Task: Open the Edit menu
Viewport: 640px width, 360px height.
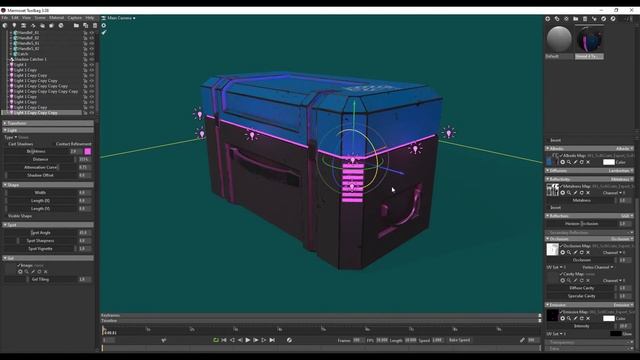Action: click(x=15, y=18)
